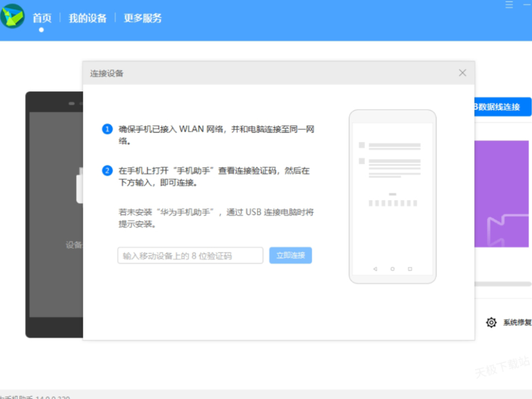Image resolution: width=532 pixels, height=399 pixels.
Task: Click the HiSuite app logo
Action: click(x=12, y=17)
